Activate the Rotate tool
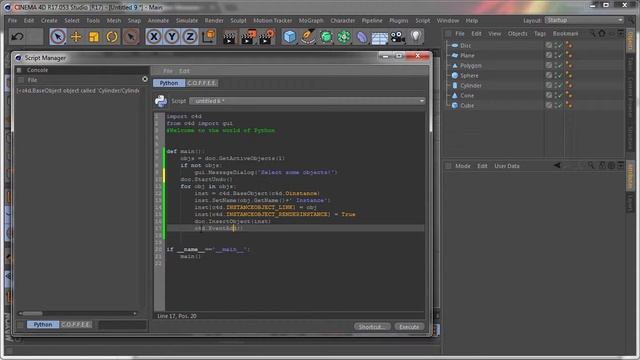The image size is (640, 360). pyautogui.click(x=112, y=37)
